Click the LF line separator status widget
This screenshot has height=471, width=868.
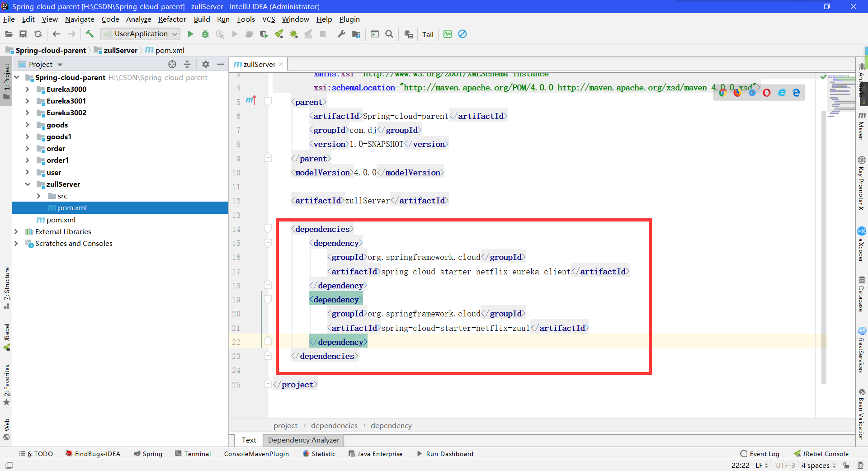click(x=762, y=465)
